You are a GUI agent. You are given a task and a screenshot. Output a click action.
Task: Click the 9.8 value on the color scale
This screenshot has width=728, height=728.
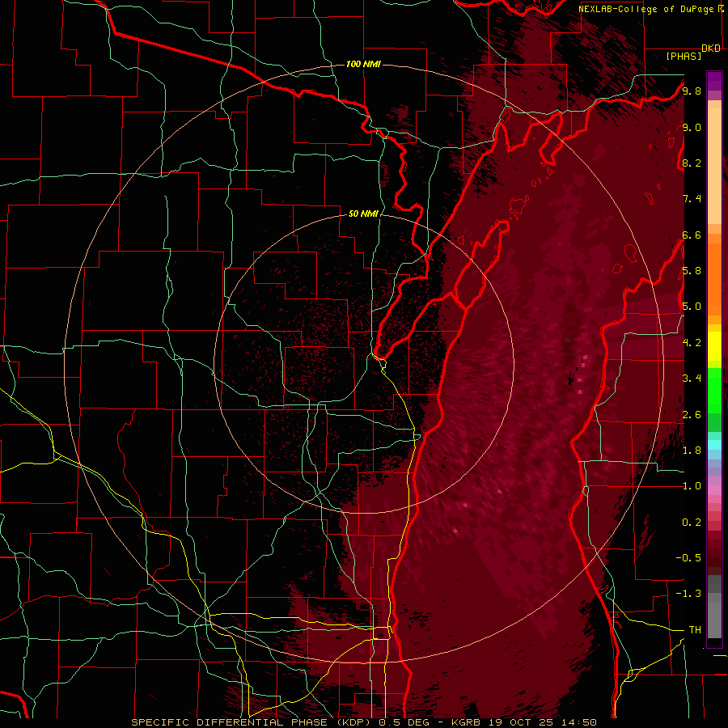(692, 91)
